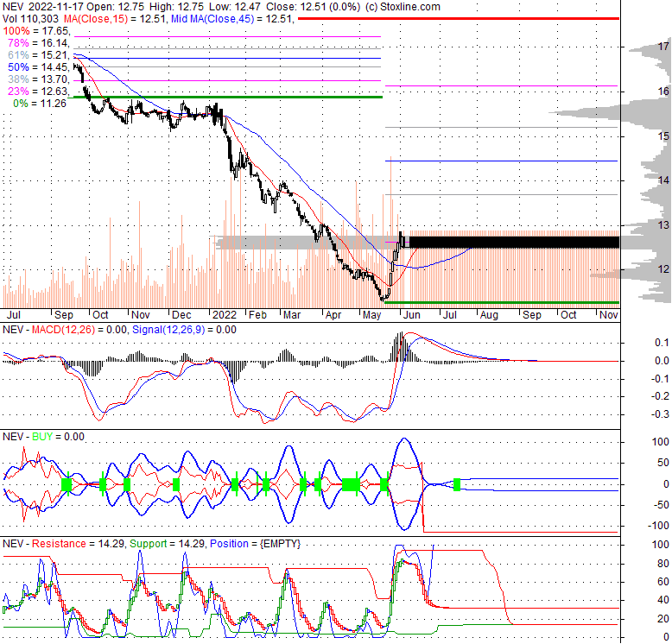Click the thick red line at chart top

(459, 18)
